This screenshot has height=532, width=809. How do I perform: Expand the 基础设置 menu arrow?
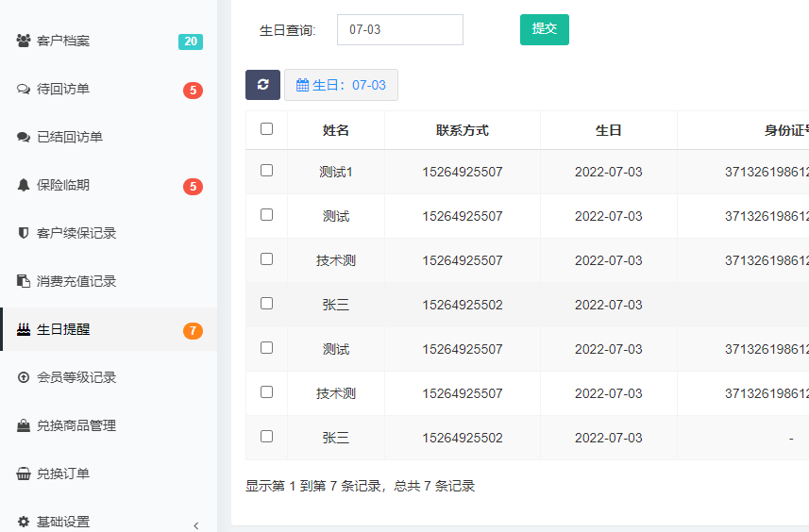[196, 525]
